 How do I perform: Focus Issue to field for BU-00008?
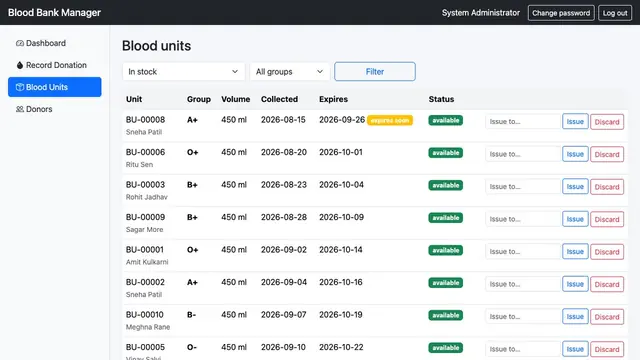[x=523, y=121]
